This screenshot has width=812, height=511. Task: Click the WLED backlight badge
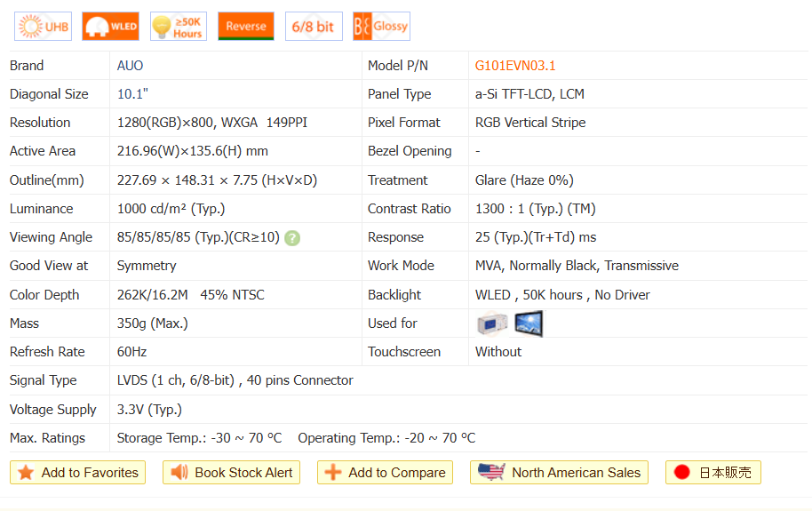click(110, 27)
